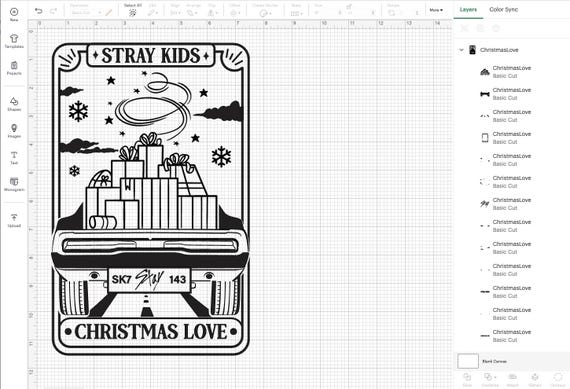Viewport: 570px width, 389px height.
Task: Open the Offset dropdown
Action: click(x=234, y=10)
